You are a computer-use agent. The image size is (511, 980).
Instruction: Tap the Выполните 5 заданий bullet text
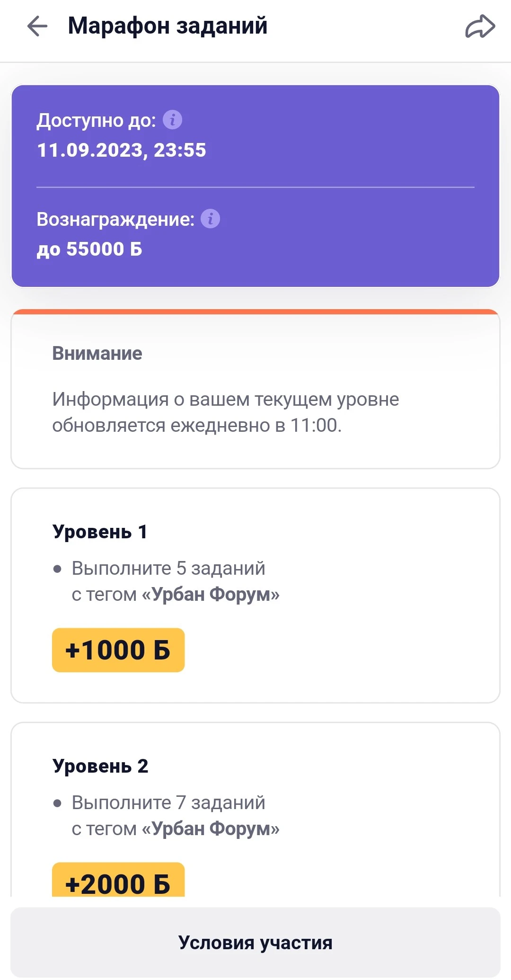[168, 568]
